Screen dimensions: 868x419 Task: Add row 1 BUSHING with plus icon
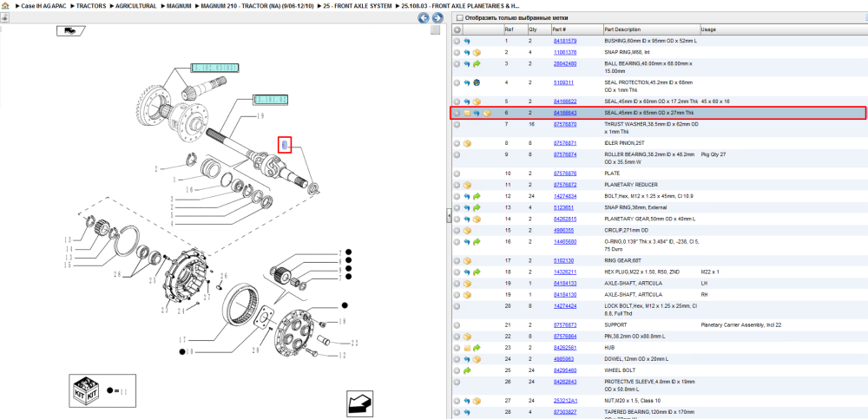pos(457,42)
